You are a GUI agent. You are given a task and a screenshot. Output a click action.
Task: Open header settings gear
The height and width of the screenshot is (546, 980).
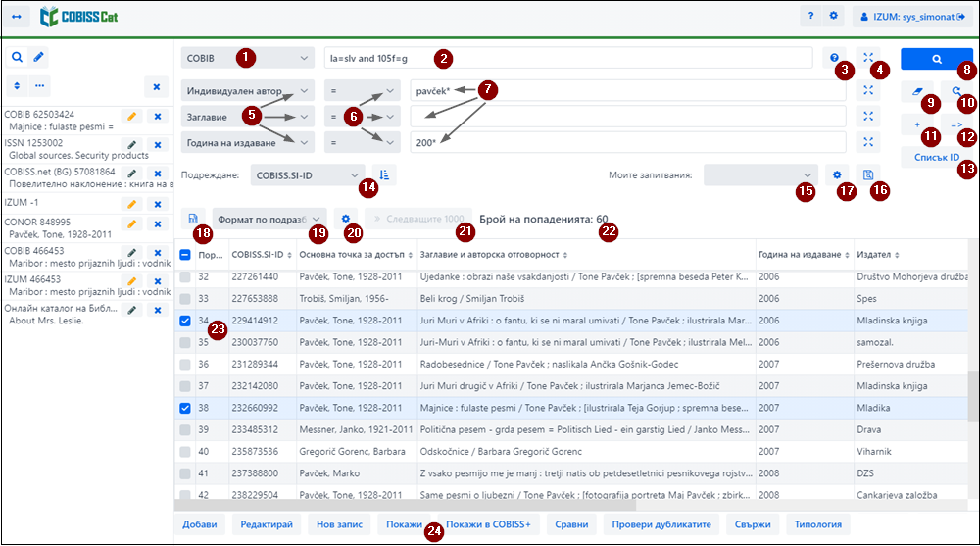click(833, 17)
